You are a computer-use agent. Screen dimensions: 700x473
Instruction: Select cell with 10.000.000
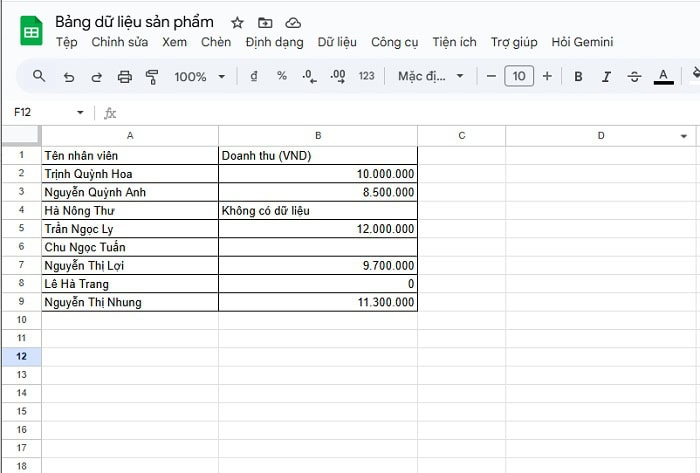[x=318, y=174]
